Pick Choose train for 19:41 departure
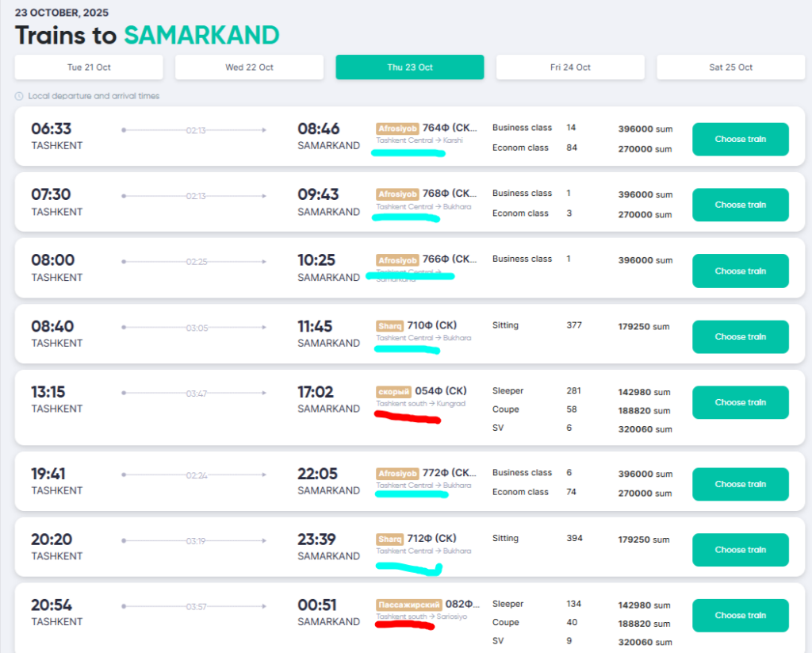This screenshot has width=812, height=653. [740, 484]
